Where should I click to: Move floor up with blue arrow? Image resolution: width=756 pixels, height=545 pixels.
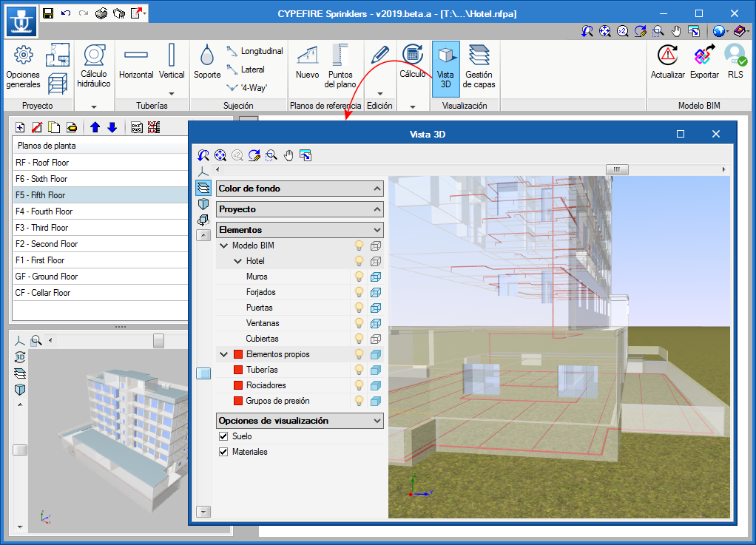pos(95,127)
